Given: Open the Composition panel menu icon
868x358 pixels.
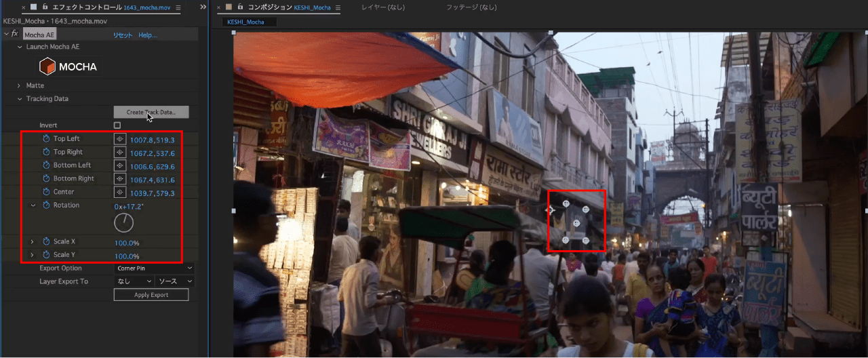Looking at the screenshot, I should [338, 7].
